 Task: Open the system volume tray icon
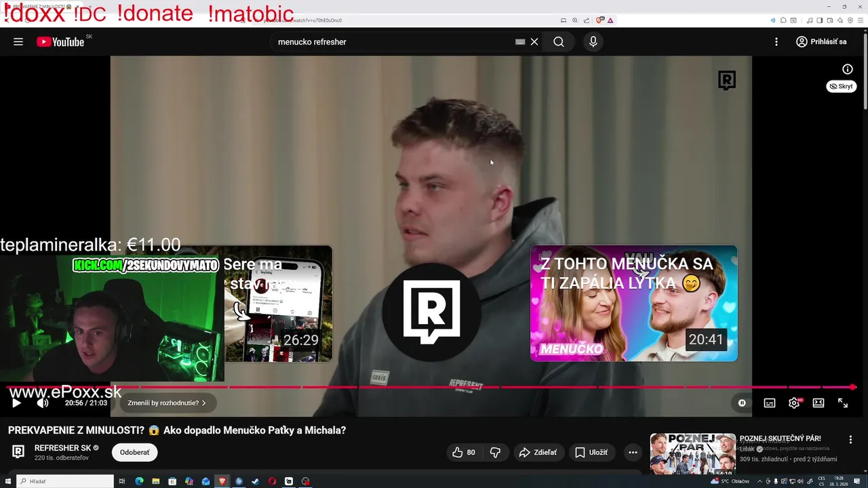[800, 481]
